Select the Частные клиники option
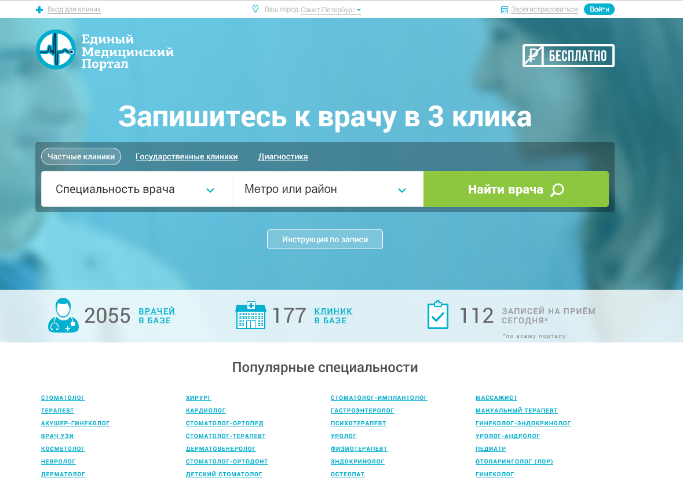The height and width of the screenshot is (489, 683). point(81,157)
